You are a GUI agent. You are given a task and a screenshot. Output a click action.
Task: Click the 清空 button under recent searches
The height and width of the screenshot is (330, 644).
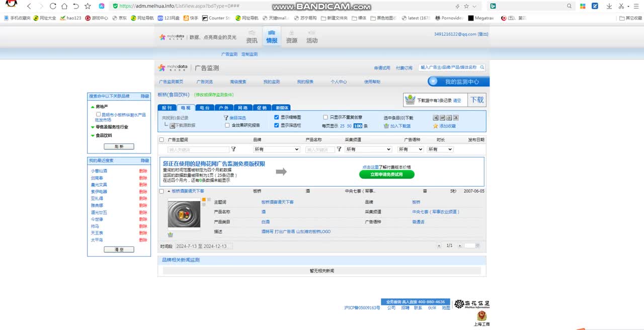pyautogui.click(x=119, y=250)
